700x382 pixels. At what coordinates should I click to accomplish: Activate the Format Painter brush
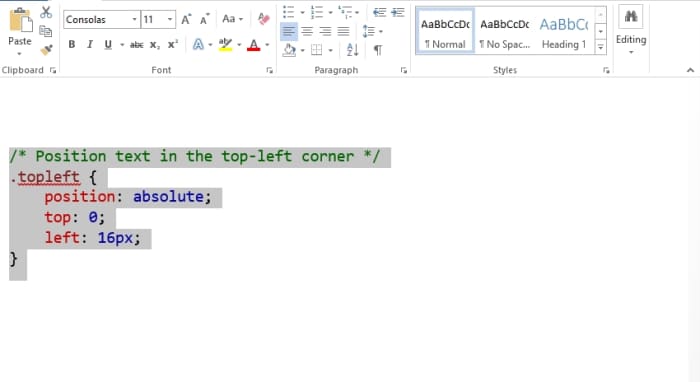[46, 50]
